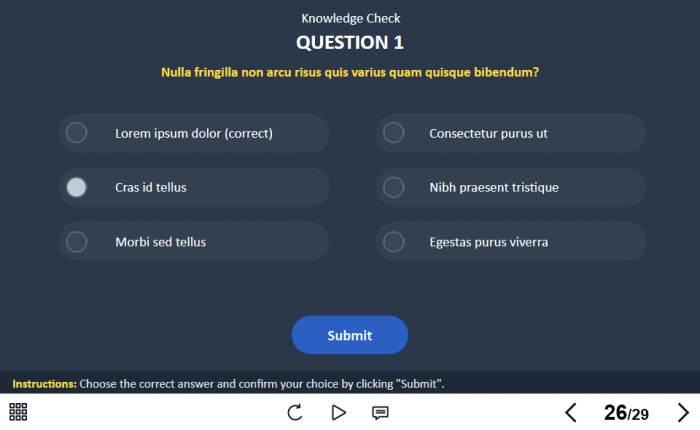
Task: Select the 'Consectetur purus ut' radio button
Action: coord(394,133)
